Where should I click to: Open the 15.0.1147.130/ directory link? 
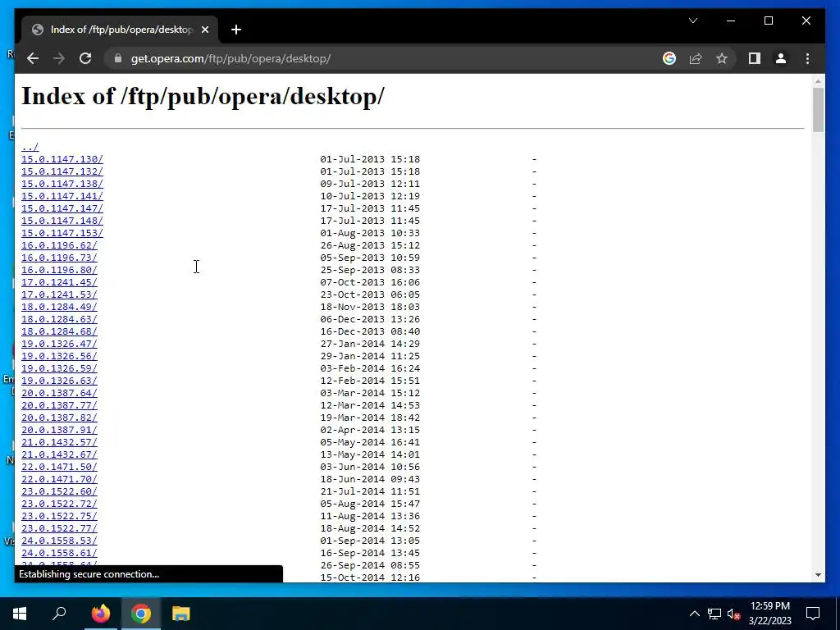click(x=62, y=159)
